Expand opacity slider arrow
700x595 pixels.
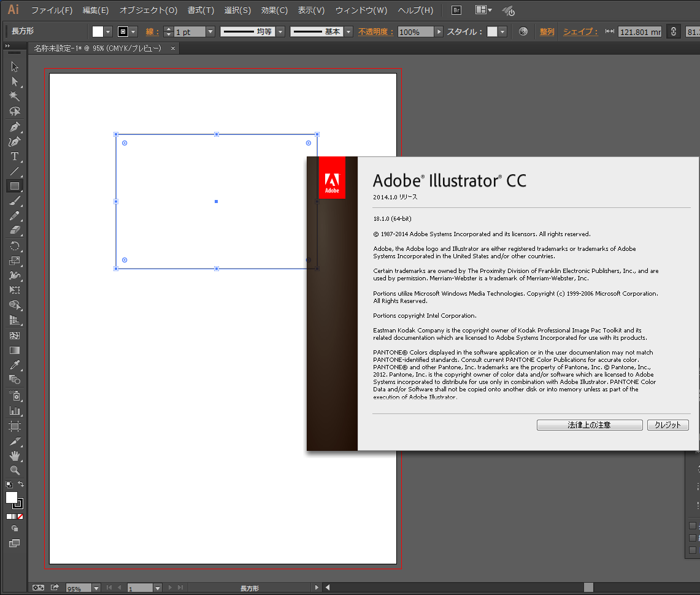coord(439,32)
